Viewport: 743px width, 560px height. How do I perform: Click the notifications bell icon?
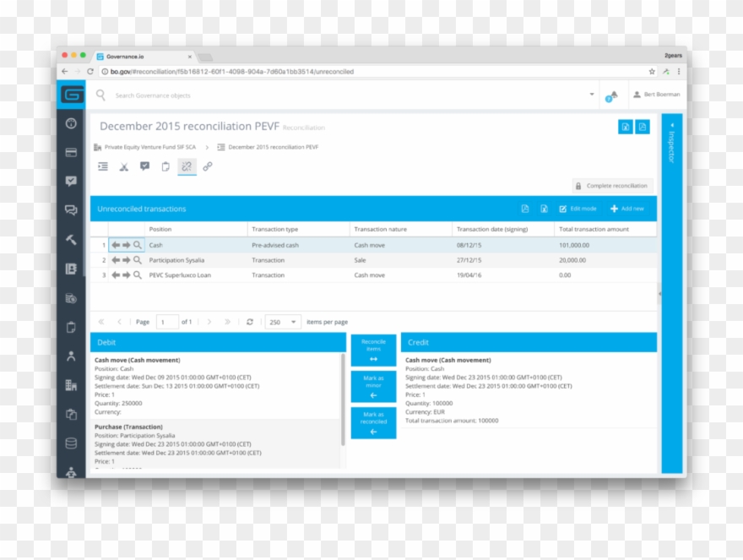click(610, 95)
